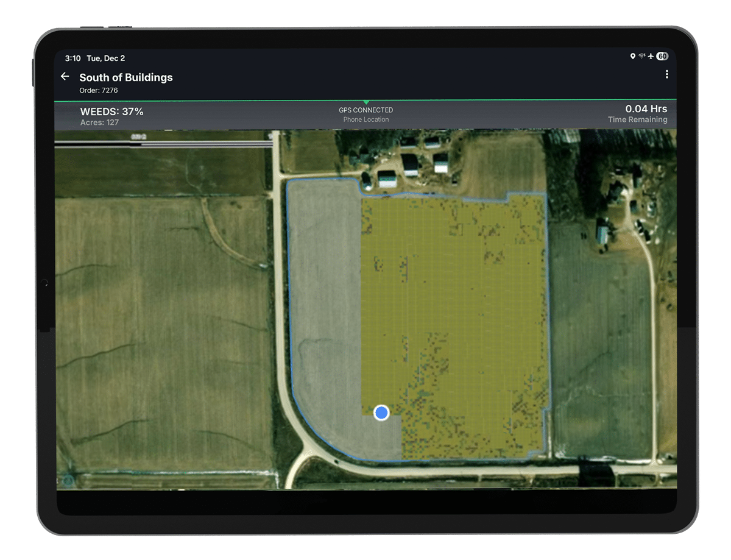
Task: Tap the airplane mode status icon
Action: tap(651, 57)
